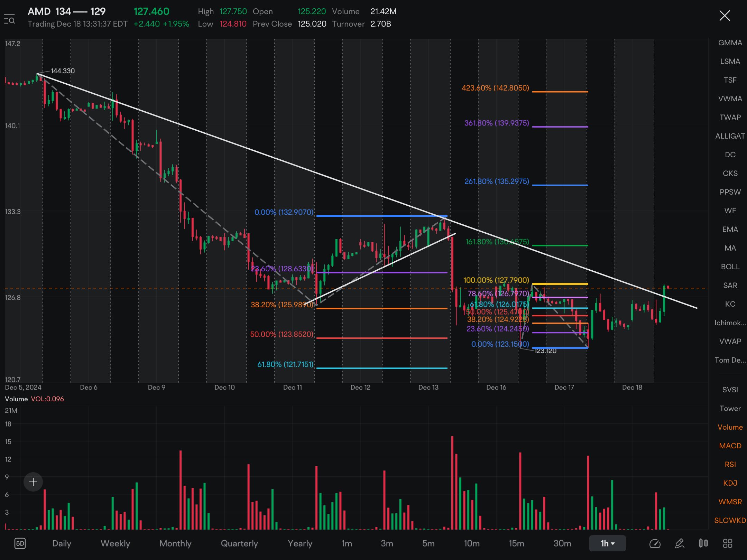Click the KDJ indicator in sidebar
The image size is (747, 560).
click(x=728, y=482)
